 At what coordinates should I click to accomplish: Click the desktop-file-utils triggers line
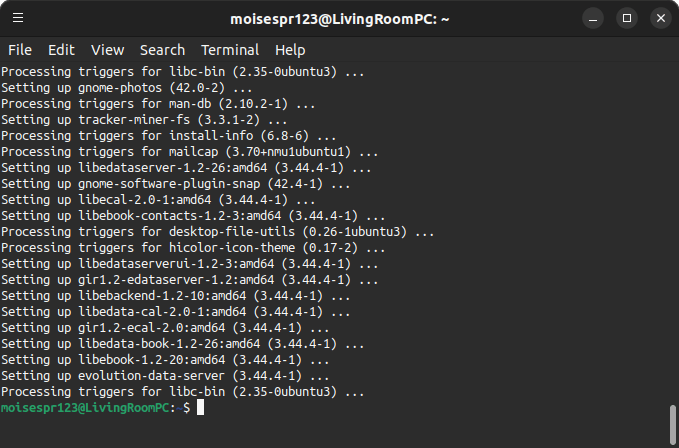click(217, 232)
